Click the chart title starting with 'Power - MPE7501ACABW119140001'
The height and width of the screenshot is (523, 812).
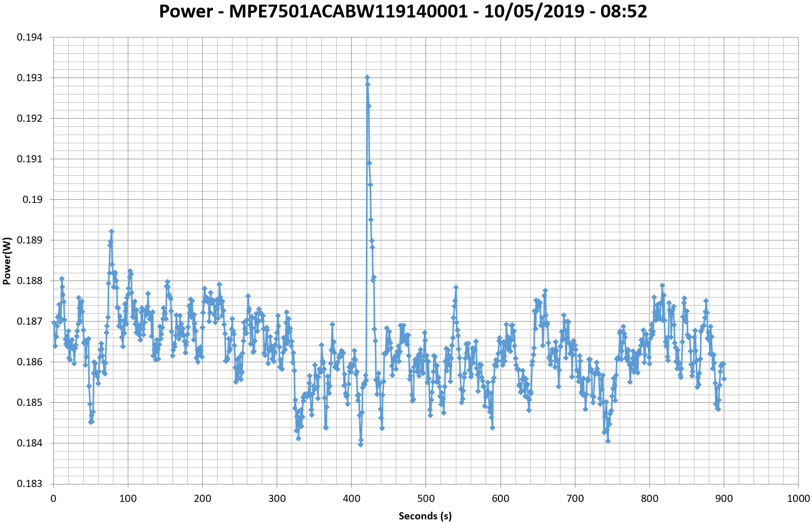403,11
